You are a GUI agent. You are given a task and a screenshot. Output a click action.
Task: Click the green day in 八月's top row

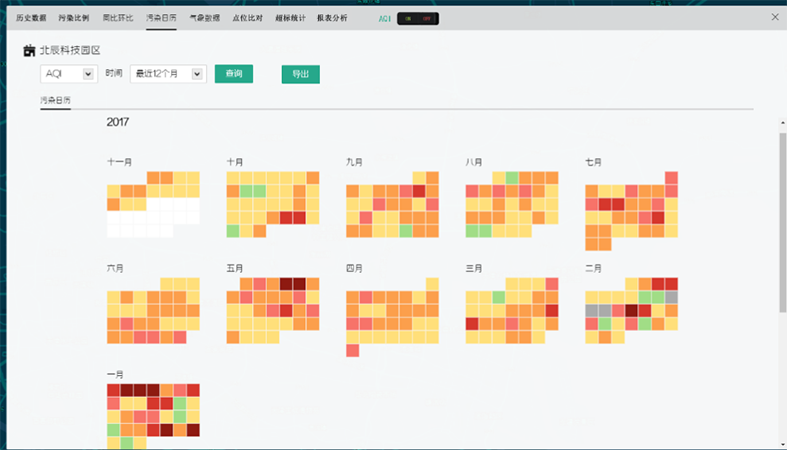[511, 178]
